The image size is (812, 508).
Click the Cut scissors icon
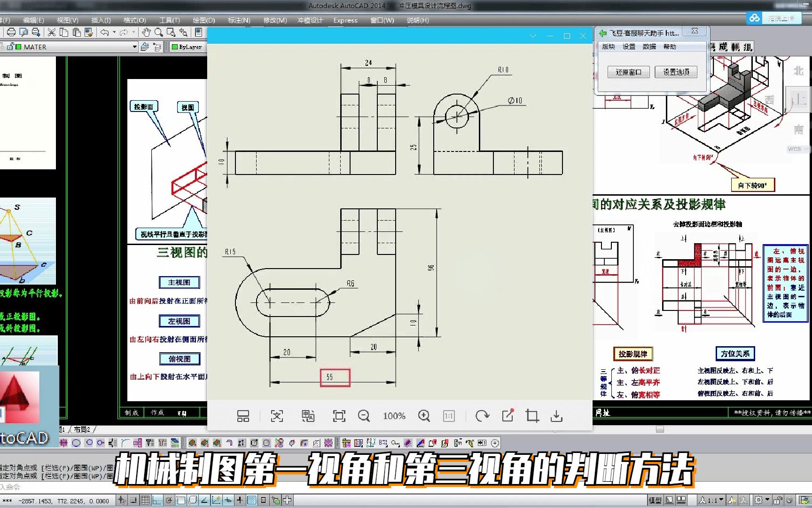pyautogui.click(x=52, y=32)
